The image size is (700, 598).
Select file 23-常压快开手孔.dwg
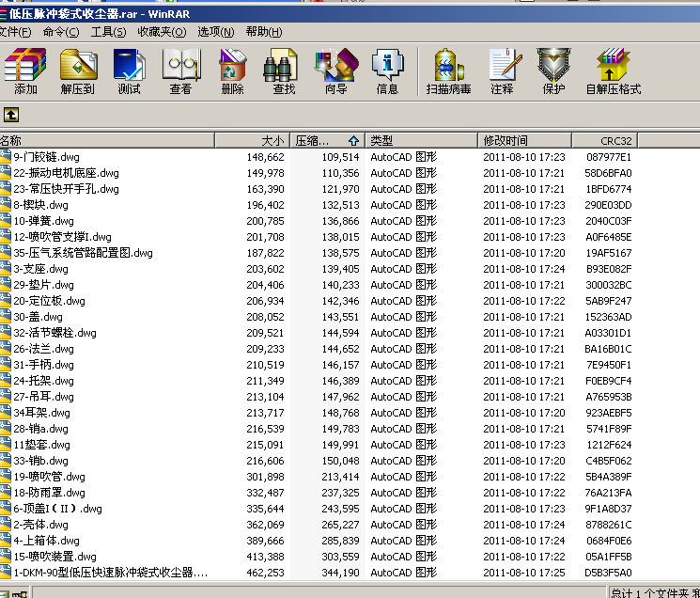click(x=66, y=189)
